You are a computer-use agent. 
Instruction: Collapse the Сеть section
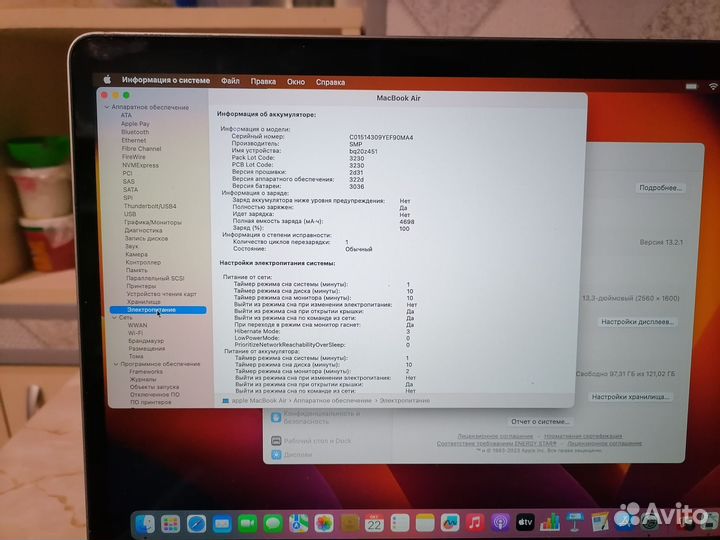coord(114,317)
